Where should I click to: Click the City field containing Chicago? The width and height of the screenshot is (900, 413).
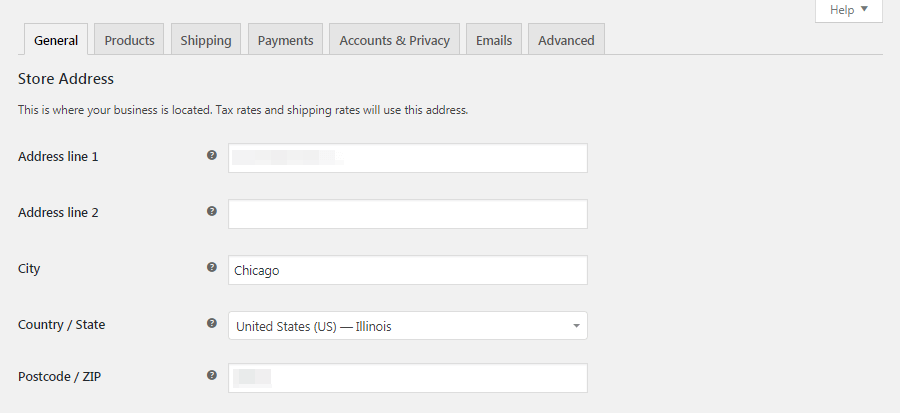[x=407, y=270]
